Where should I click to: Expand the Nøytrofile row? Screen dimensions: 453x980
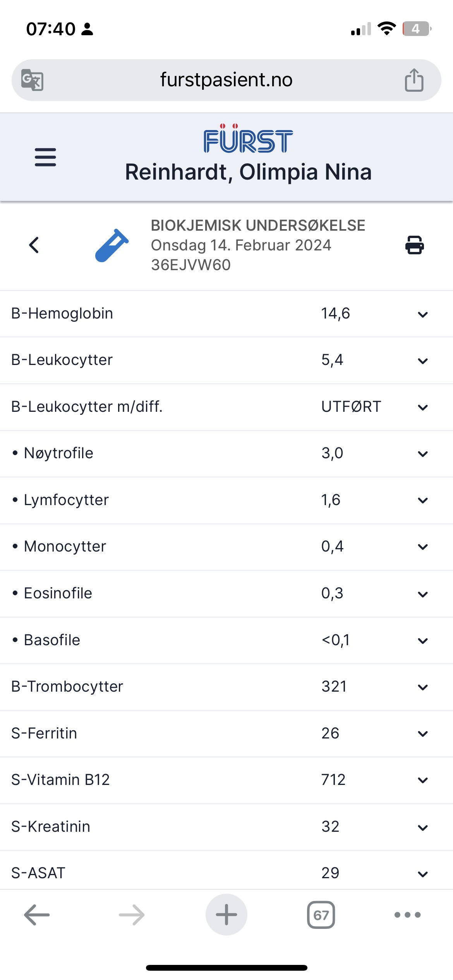[x=423, y=454]
